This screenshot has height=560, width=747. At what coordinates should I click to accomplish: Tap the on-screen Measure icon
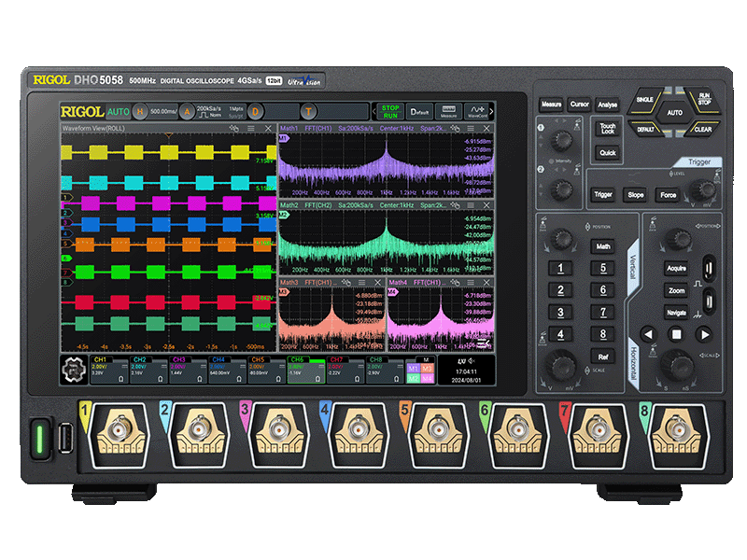tap(449, 110)
